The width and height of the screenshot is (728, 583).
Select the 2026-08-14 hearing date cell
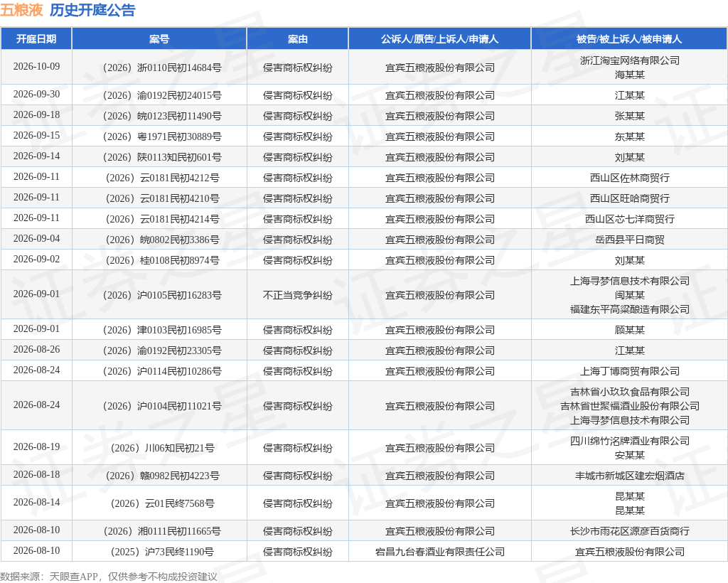[x=36, y=502]
